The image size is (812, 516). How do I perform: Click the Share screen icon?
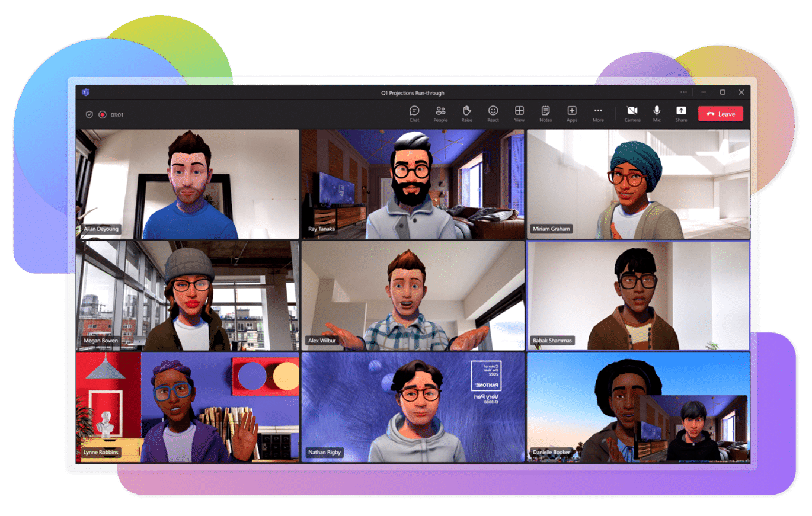click(681, 112)
